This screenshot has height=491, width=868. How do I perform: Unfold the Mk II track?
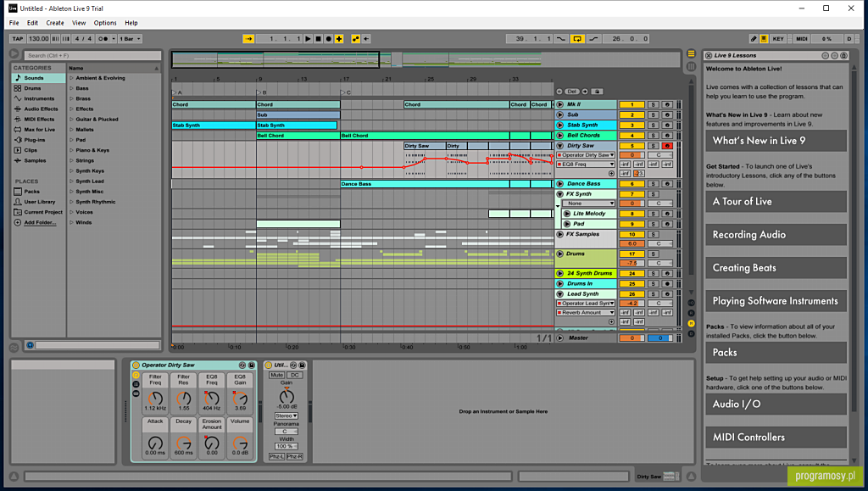560,104
